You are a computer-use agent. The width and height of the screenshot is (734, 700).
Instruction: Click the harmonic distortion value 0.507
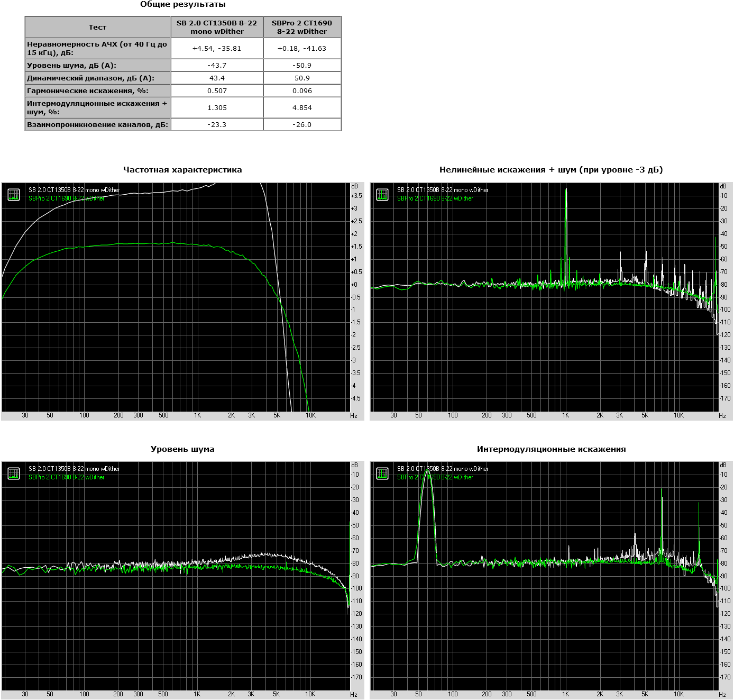coord(217,90)
